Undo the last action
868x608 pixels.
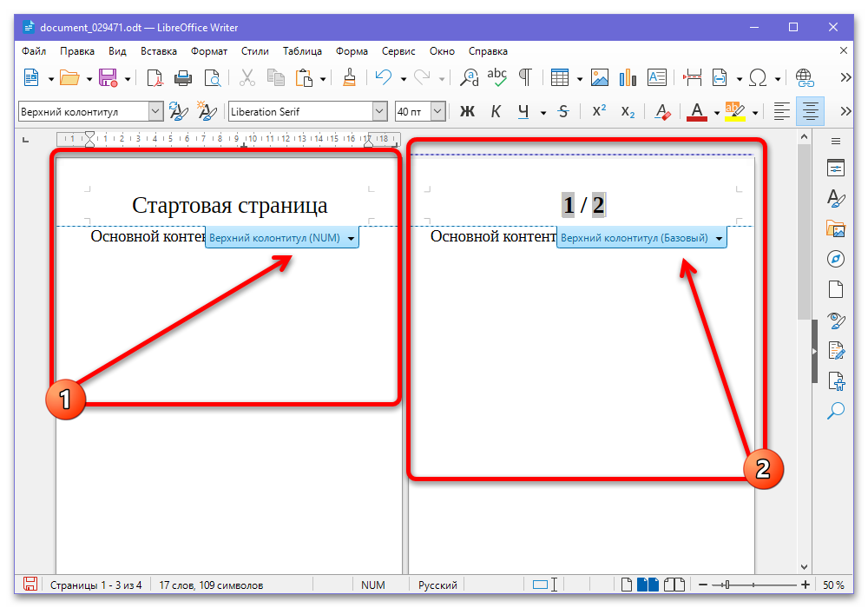(384, 78)
